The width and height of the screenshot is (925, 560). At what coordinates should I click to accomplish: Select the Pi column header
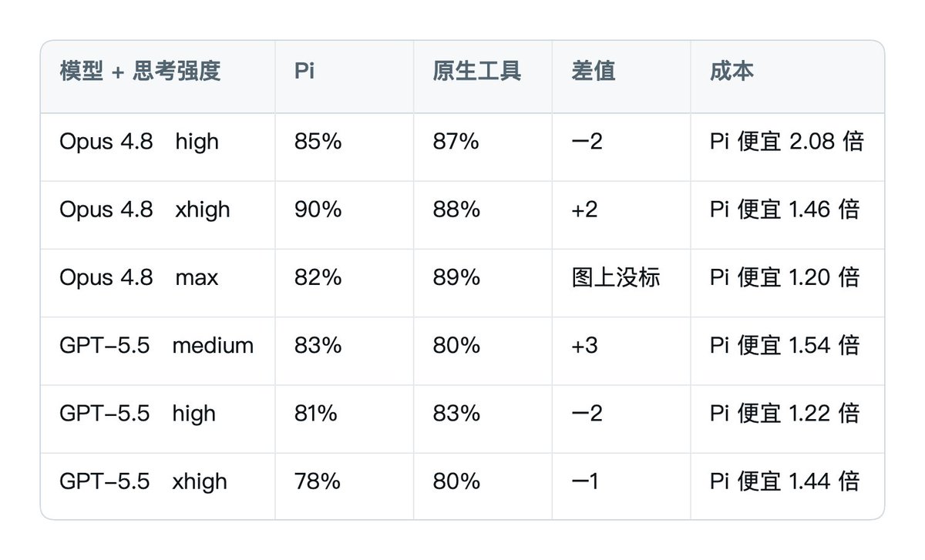click(304, 72)
